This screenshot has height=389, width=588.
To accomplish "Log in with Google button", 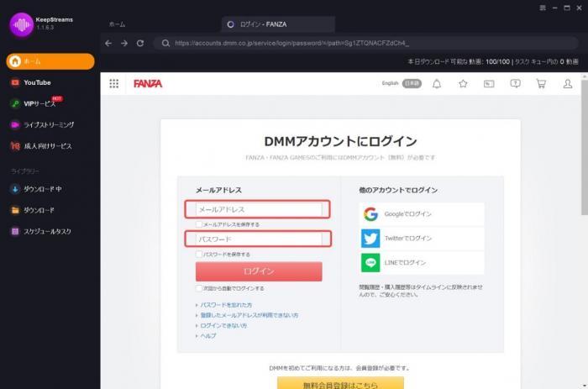I will pyautogui.click(x=422, y=214).
